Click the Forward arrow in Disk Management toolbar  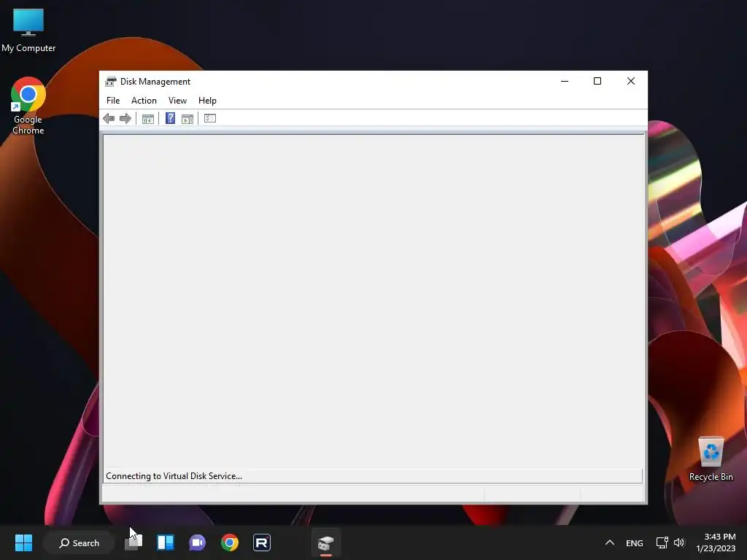pyautogui.click(x=125, y=119)
